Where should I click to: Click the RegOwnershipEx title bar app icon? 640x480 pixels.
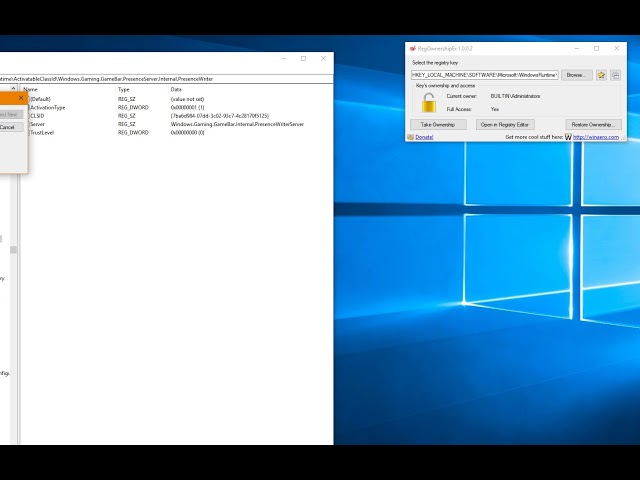click(x=413, y=48)
